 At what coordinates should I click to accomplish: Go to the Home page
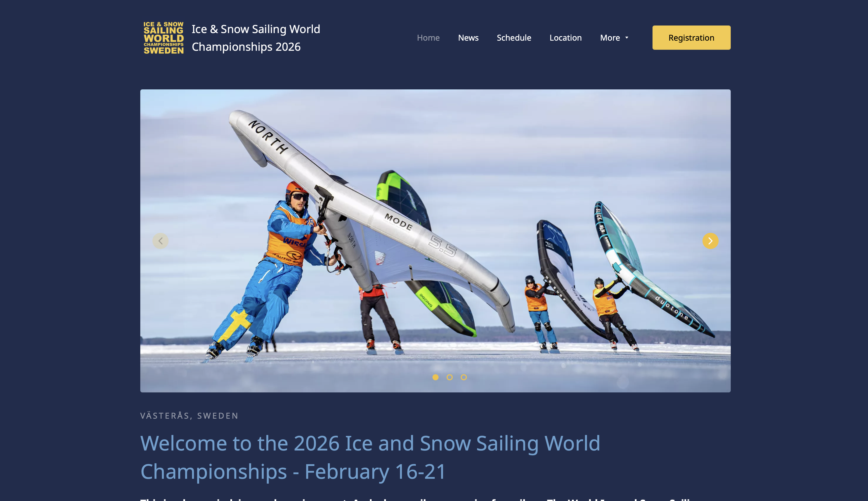pyautogui.click(x=428, y=38)
